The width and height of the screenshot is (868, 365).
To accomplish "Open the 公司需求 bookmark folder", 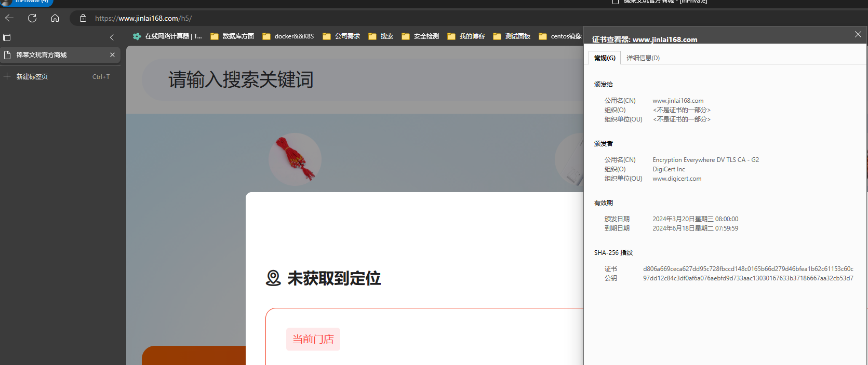I will 341,36.
